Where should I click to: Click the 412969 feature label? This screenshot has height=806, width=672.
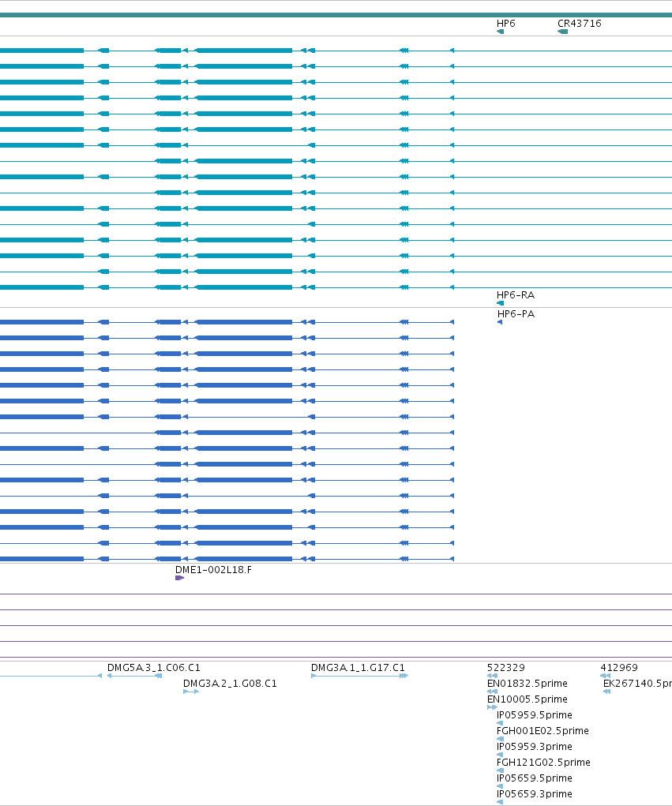619,668
